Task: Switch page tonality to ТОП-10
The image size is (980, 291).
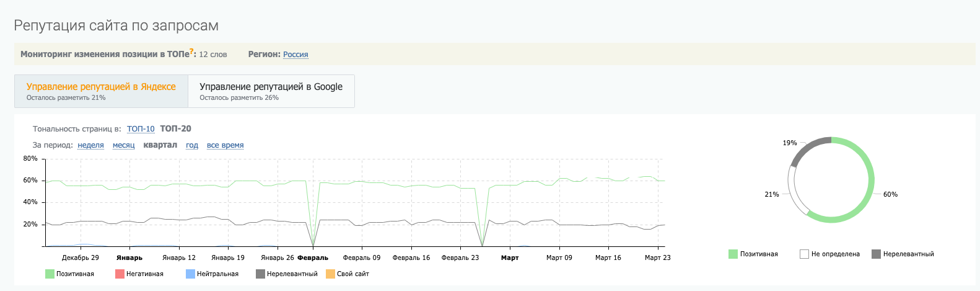Action: click(x=141, y=129)
